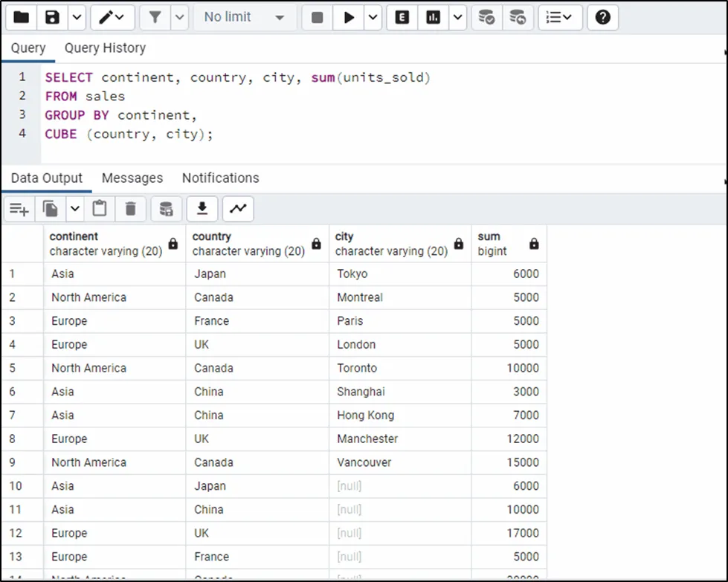Viewport: 728px width, 582px height.
Task: Click the Add row icon
Action: [19, 210]
